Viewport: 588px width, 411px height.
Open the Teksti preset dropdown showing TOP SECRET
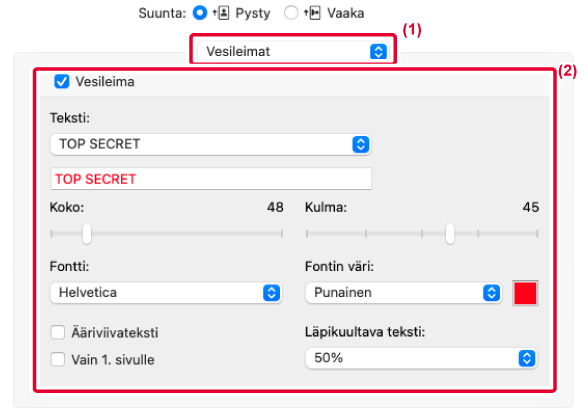[211, 144]
